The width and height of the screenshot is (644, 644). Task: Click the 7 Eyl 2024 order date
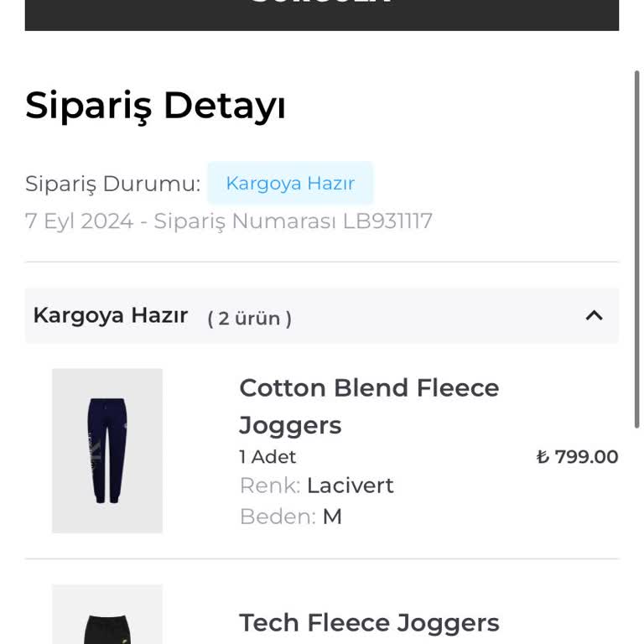80,221
